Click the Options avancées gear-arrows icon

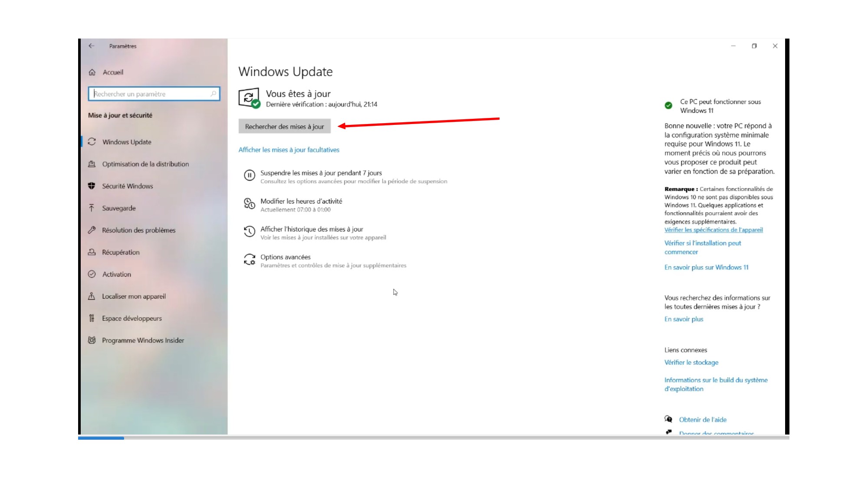(x=250, y=259)
